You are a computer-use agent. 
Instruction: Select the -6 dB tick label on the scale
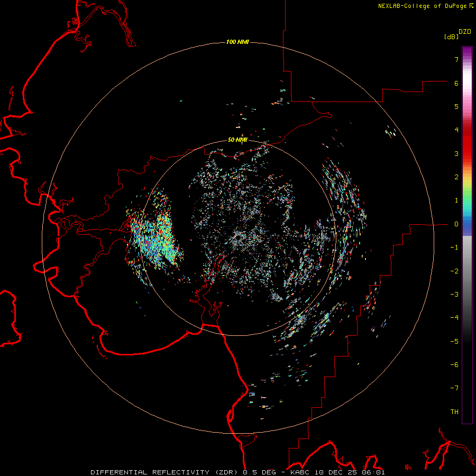pos(454,365)
